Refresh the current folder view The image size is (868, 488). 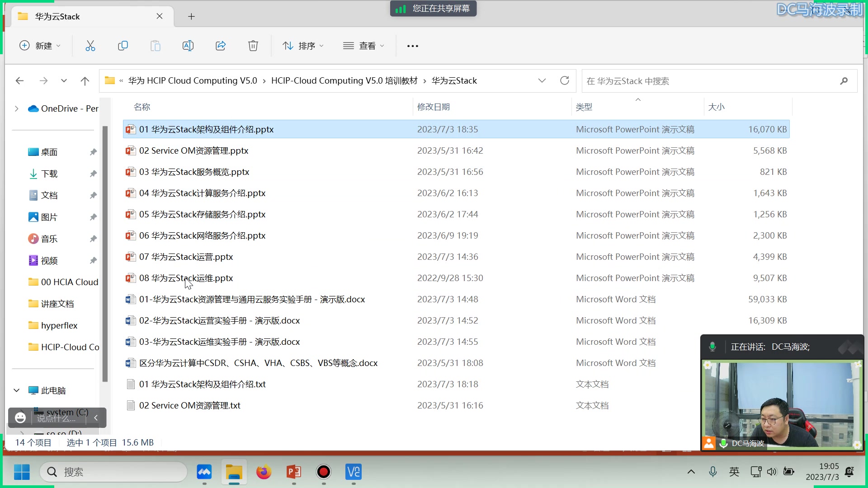click(565, 80)
